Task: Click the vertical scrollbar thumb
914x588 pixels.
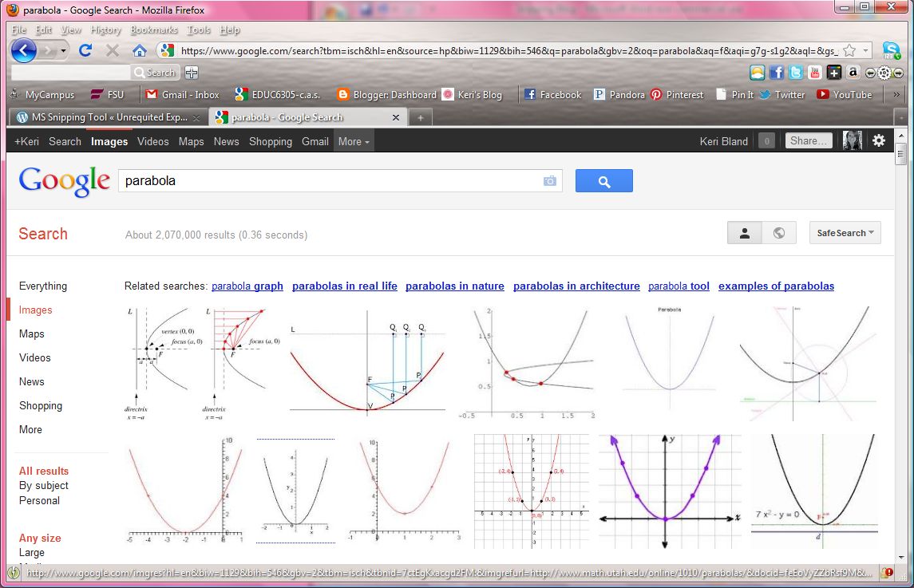Action: pyautogui.click(x=901, y=154)
